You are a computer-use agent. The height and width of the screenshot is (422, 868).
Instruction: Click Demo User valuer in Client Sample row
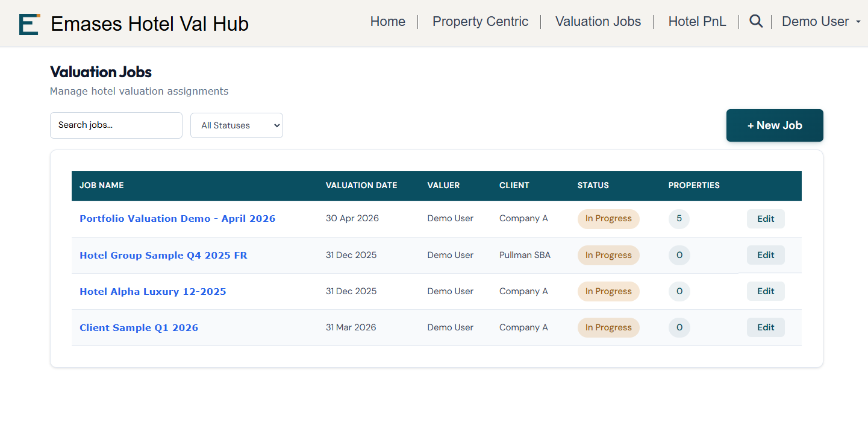tap(451, 327)
